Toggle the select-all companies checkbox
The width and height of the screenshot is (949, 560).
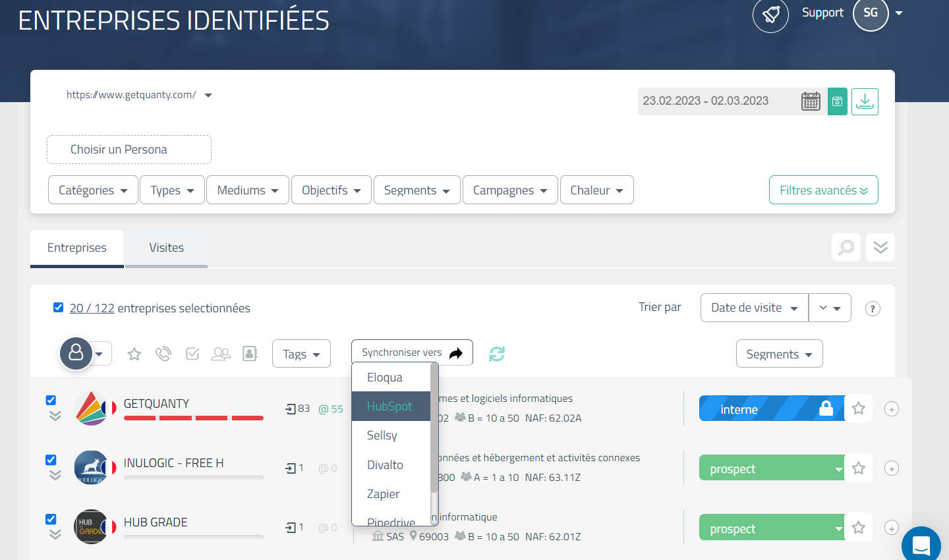[58, 308]
